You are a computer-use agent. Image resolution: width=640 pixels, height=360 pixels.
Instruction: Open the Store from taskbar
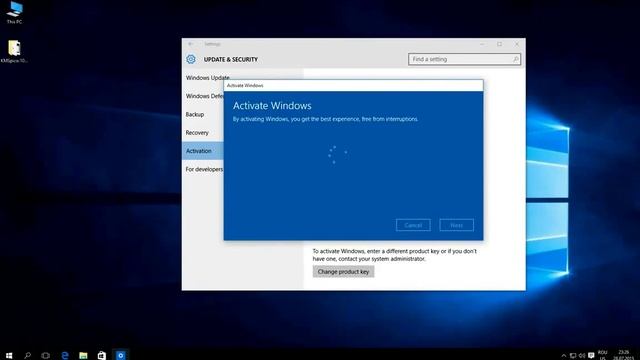(x=102, y=355)
